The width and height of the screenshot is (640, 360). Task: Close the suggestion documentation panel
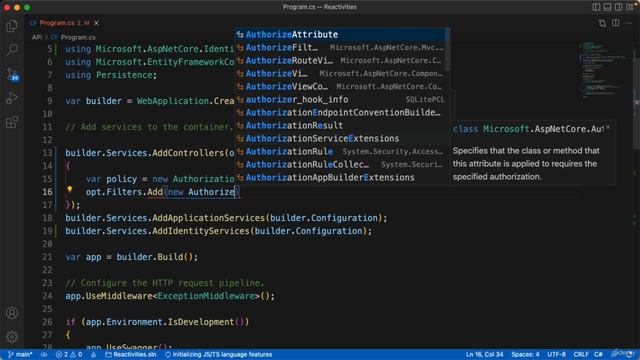(608, 128)
